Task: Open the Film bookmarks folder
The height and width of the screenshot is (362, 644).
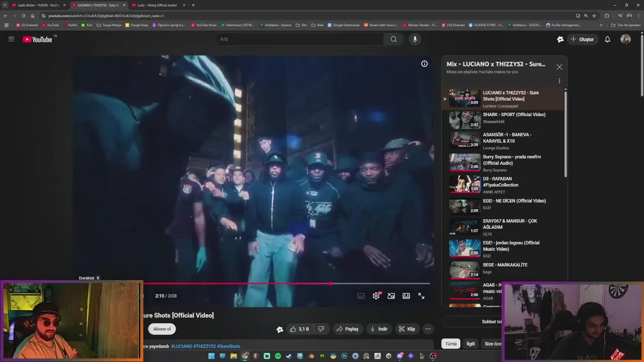Action: pos(301,25)
